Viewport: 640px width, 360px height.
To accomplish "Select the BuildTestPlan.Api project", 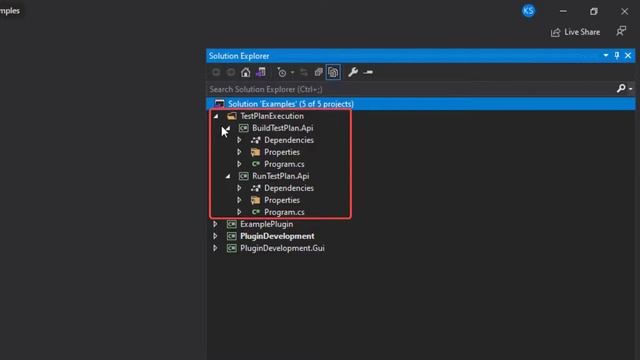I will tap(282, 128).
